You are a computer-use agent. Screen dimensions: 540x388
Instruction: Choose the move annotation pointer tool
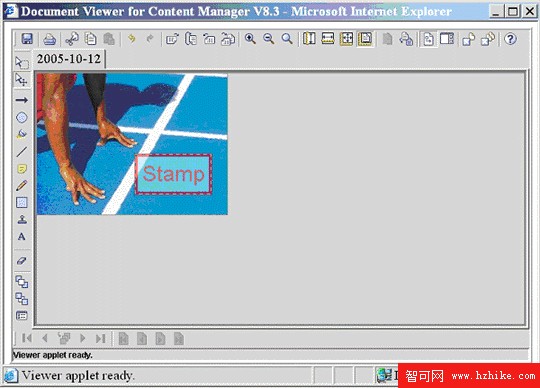(21, 80)
